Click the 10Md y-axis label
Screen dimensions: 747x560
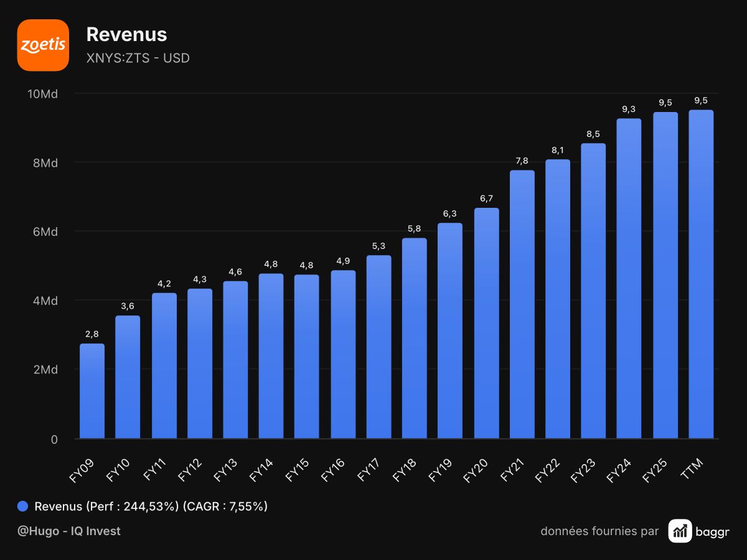pos(43,94)
